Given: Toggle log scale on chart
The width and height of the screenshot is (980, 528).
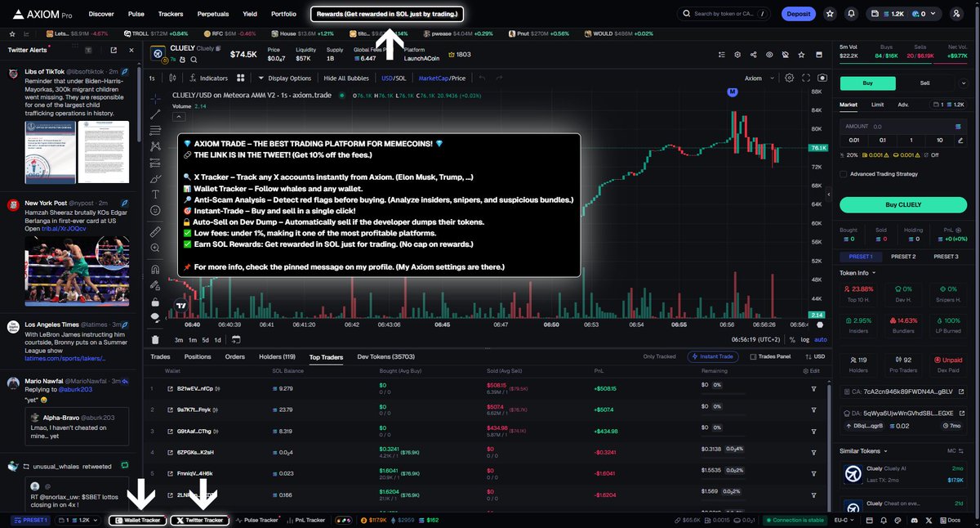Looking at the screenshot, I should pos(806,339).
